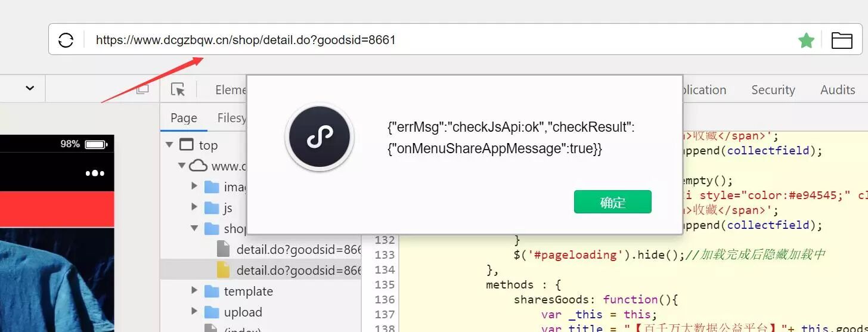Toggle the device toolbar icon

(142, 89)
